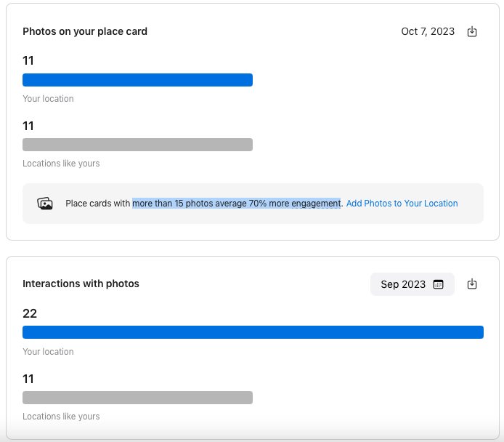Click the Photos on your place card heading

pyautogui.click(x=85, y=31)
